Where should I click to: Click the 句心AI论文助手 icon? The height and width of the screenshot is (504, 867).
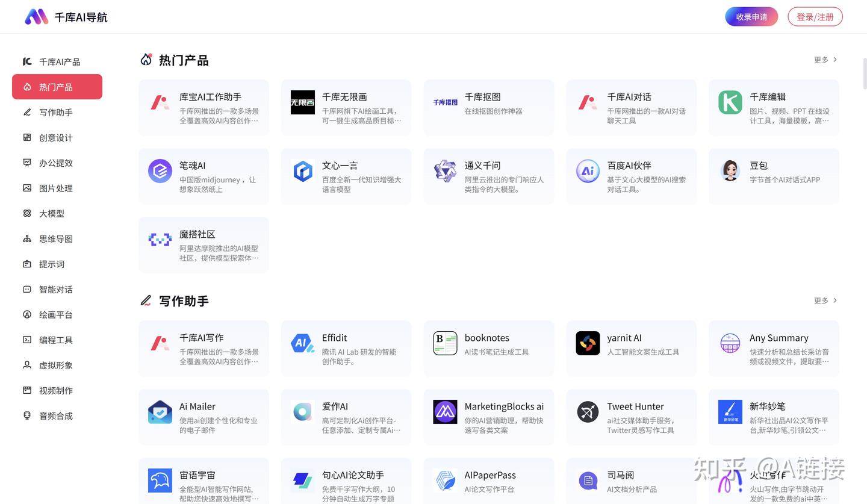click(303, 481)
